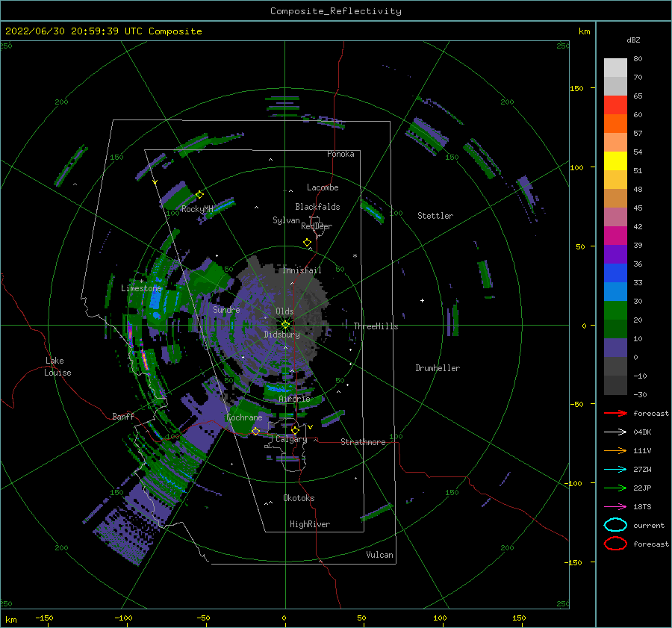The width and height of the screenshot is (672, 628).
Task: Click the Sundre label
Action: [226, 309]
